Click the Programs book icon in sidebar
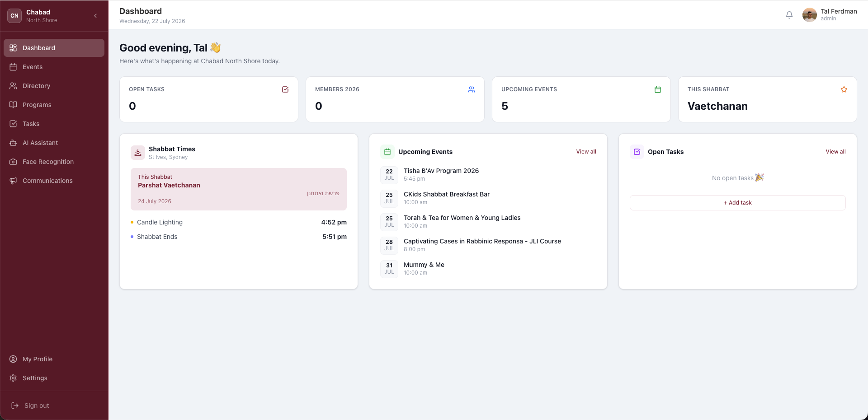 [x=13, y=105]
